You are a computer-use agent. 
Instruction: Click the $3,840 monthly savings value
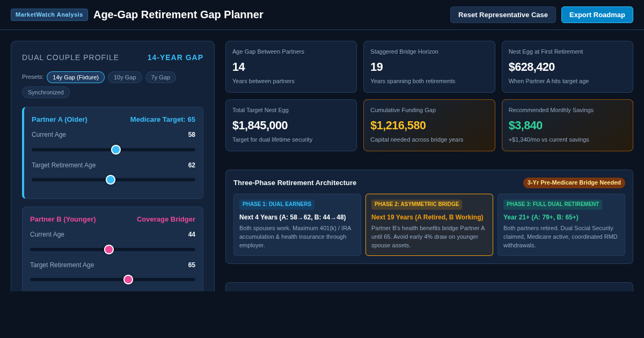[525, 126]
